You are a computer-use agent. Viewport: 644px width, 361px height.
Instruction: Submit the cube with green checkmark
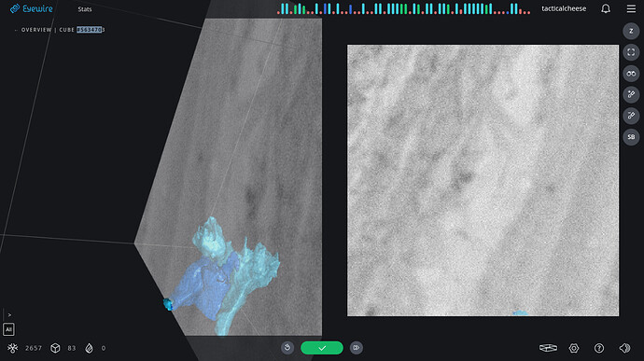322,348
